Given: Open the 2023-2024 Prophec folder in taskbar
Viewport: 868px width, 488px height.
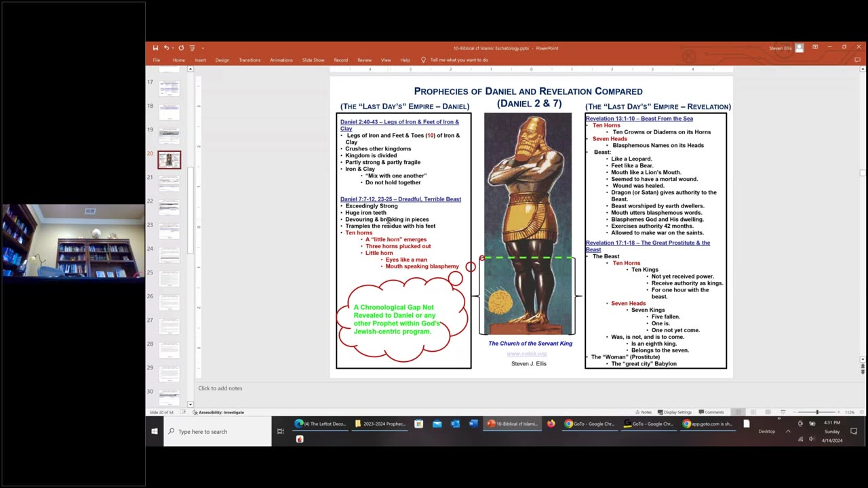Looking at the screenshot, I should (380, 424).
